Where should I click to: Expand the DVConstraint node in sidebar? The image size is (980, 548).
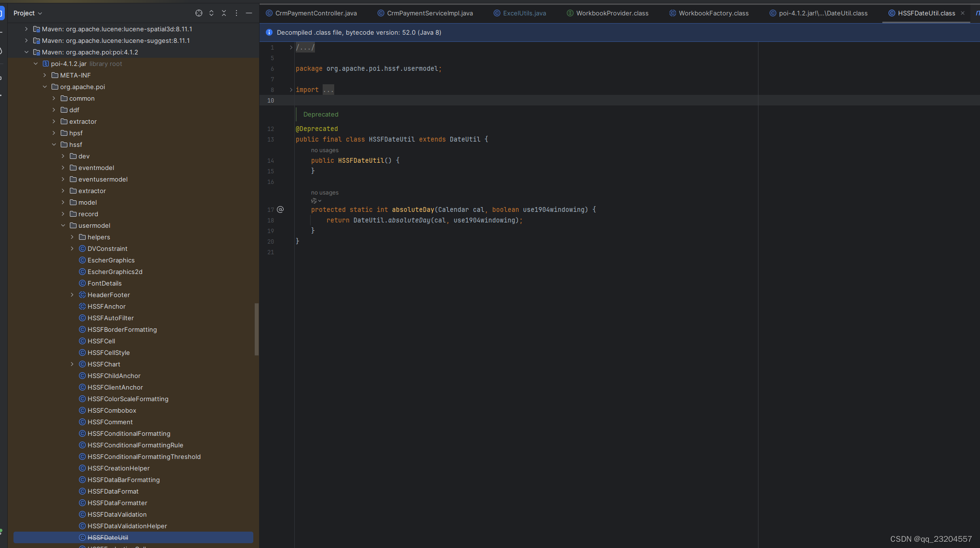click(x=72, y=248)
